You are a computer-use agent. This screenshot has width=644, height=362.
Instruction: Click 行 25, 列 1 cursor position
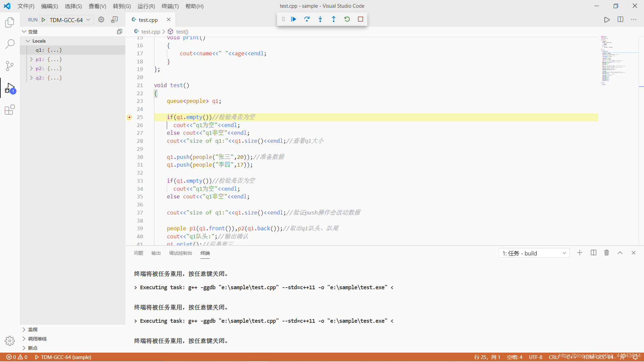[487, 357]
